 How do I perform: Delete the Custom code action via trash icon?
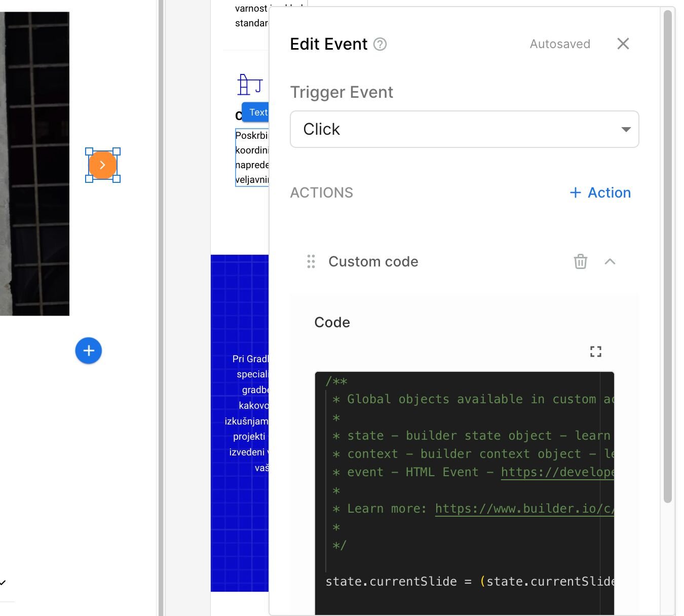(580, 261)
